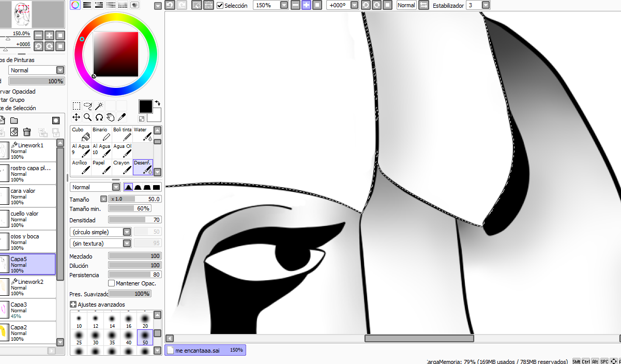This screenshot has width=621, height=364.
Task: Open the (sin textura) texture dropdown
Action: coord(127,244)
